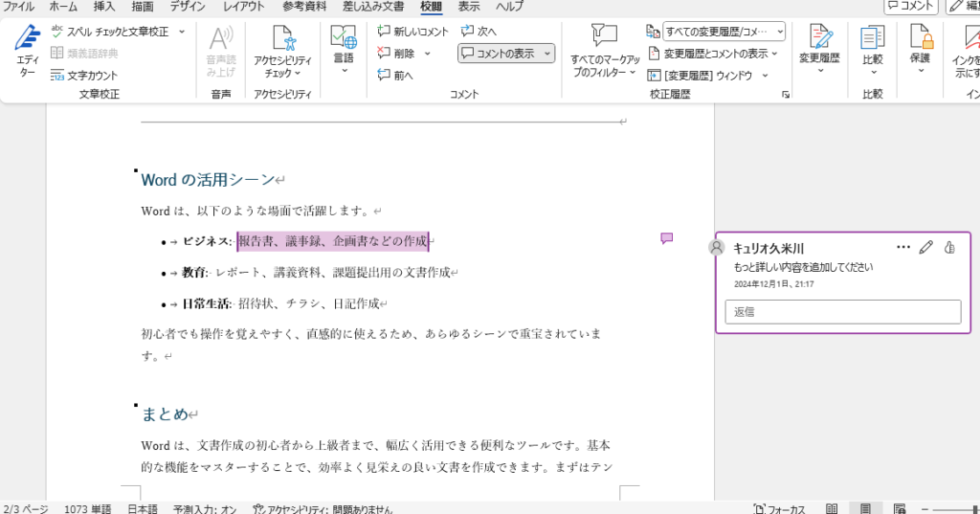Open the ファイル tab
This screenshot has width=980, height=514.
(18, 7)
